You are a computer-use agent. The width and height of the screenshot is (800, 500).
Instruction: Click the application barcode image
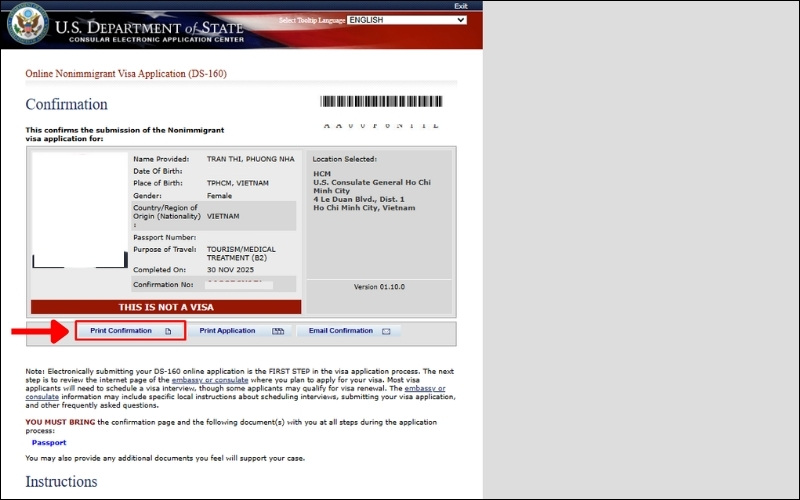380,102
